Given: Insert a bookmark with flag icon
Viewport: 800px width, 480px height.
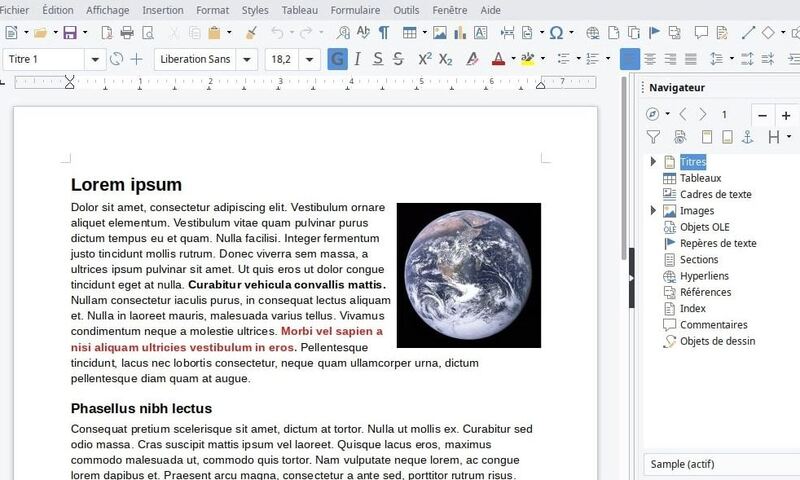Looking at the screenshot, I should point(654,33).
